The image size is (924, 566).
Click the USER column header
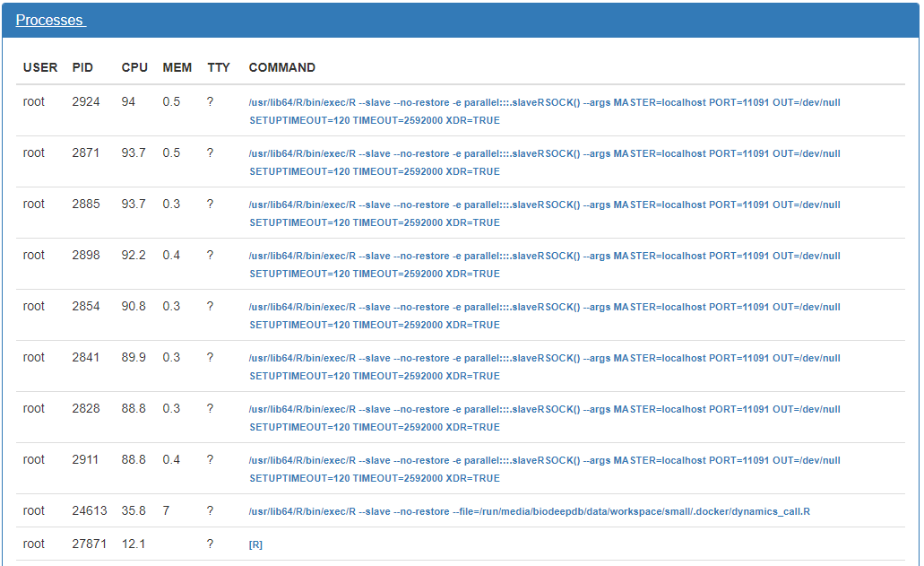[40, 67]
